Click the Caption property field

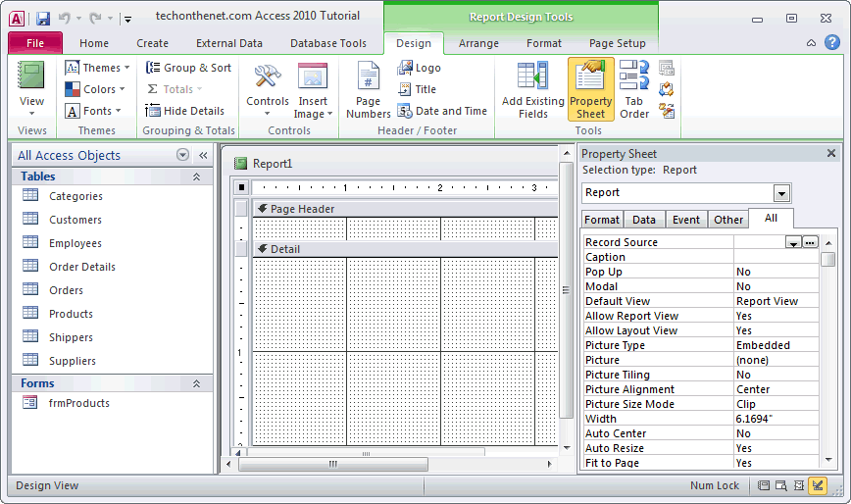tap(776, 257)
